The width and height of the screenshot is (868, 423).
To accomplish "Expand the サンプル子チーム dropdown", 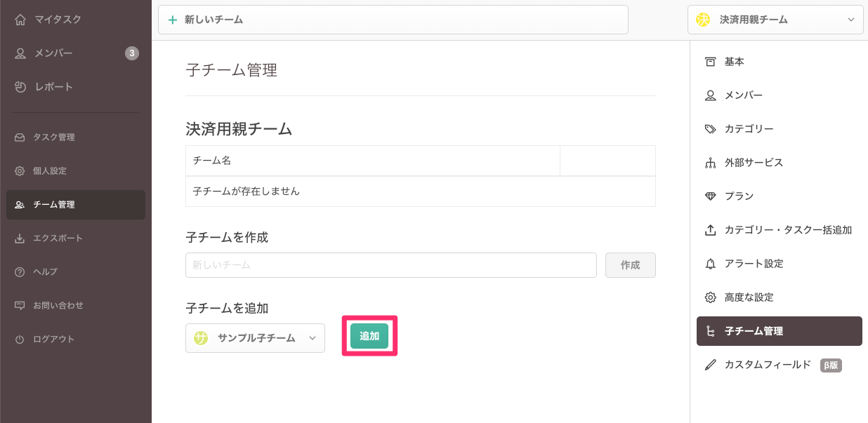I will click(255, 338).
